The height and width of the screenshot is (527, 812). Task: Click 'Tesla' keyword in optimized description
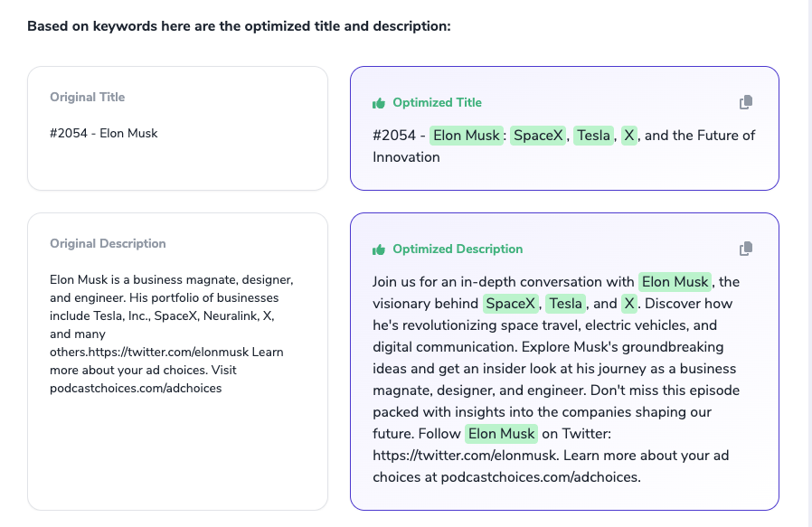point(565,304)
